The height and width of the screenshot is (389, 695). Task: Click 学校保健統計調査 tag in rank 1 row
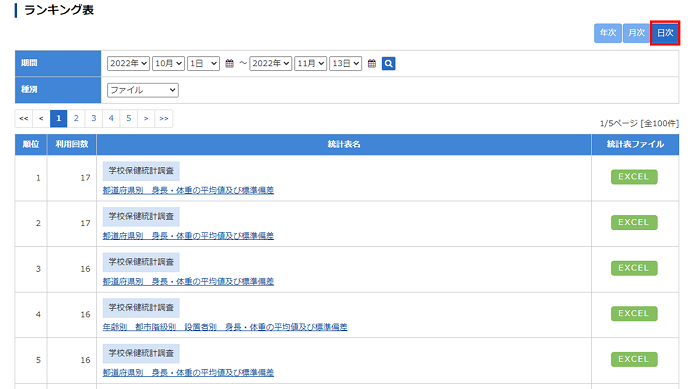(141, 171)
